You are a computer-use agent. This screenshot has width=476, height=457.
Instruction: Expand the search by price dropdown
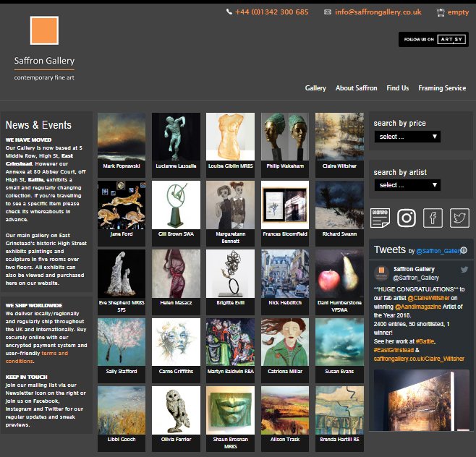[407, 137]
